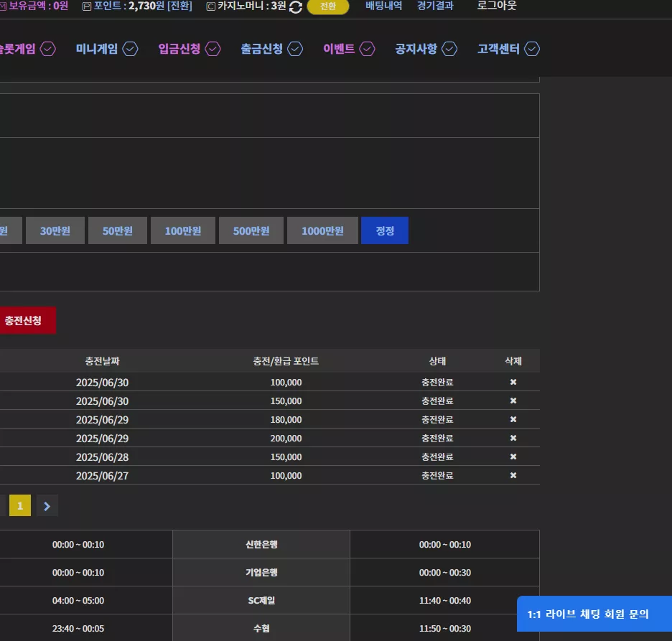
Task: Open the 미니게임 menu
Action: click(97, 49)
